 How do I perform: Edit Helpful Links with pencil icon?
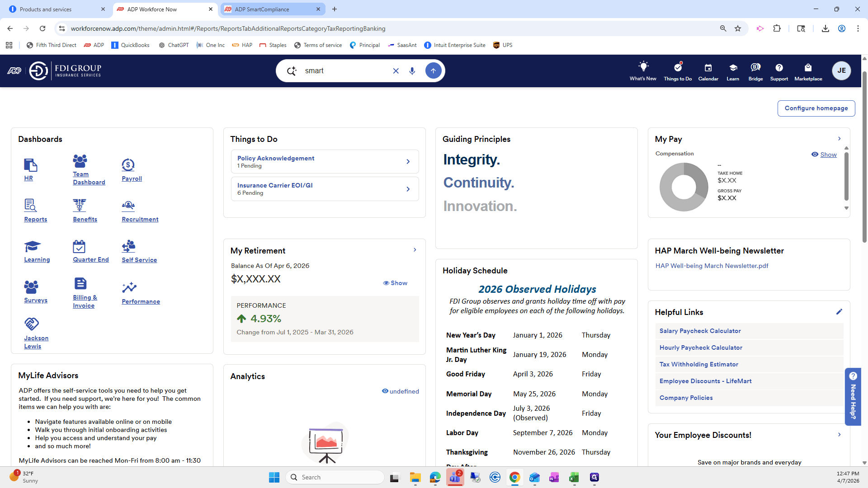pos(839,312)
